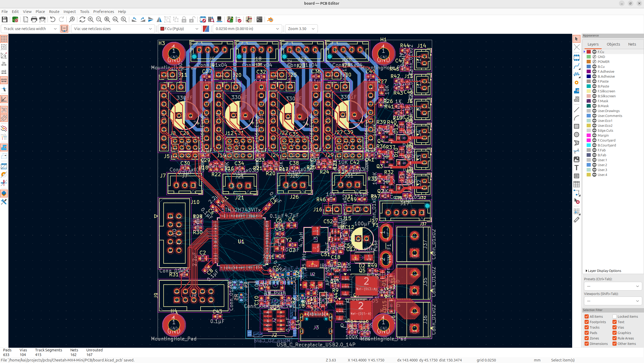Open the Route menu

coord(54,12)
